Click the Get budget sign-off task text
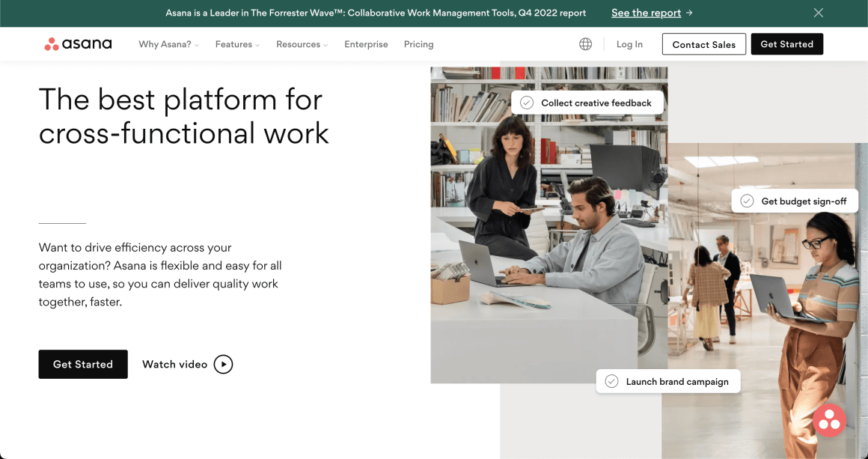This screenshot has width=868, height=459. pos(804,201)
